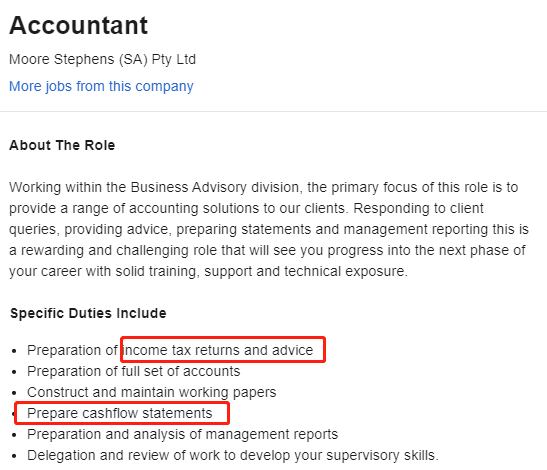The image size is (547, 470).
Task: Open 'More jobs from this company' link
Action: (x=101, y=86)
